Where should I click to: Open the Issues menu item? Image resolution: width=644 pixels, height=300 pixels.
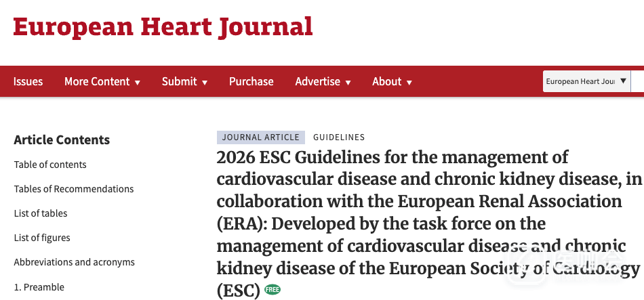[x=28, y=81]
